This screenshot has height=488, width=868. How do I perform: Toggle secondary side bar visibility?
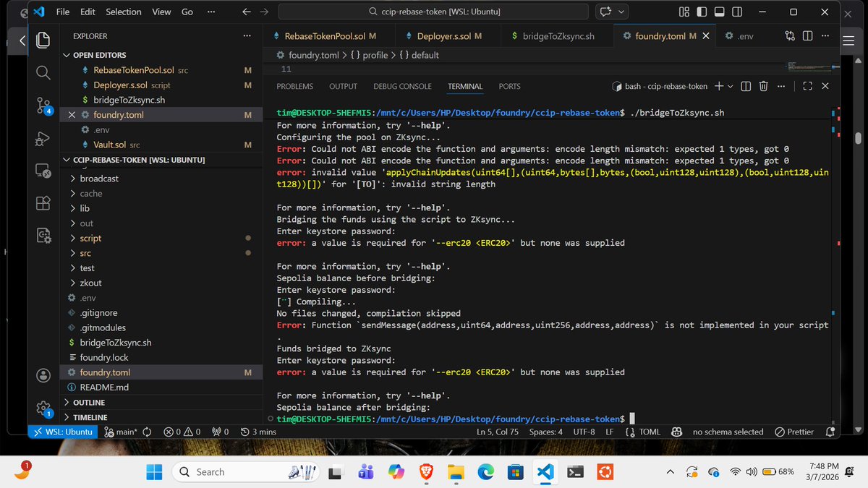pyautogui.click(x=736, y=12)
